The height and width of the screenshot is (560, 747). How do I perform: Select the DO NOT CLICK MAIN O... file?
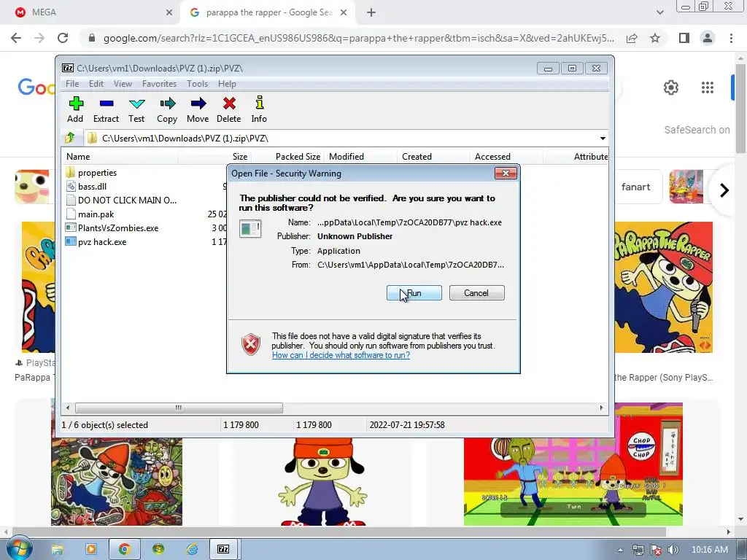point(127,201)
